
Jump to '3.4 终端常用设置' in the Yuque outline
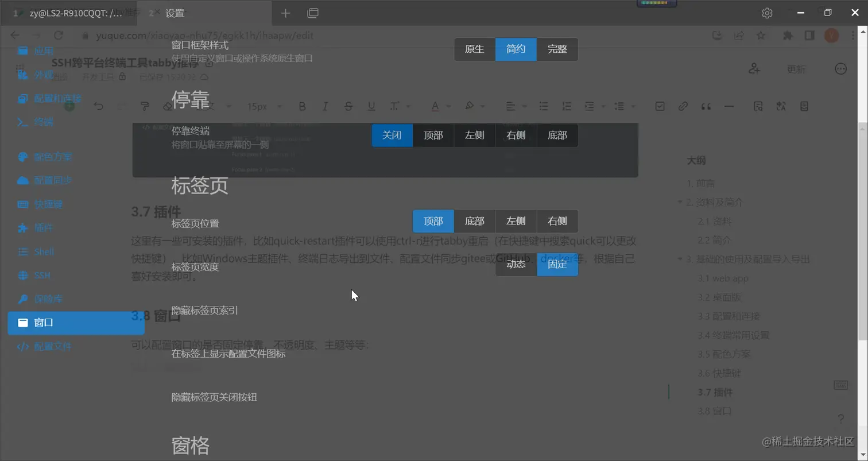[x=734, y=335]
